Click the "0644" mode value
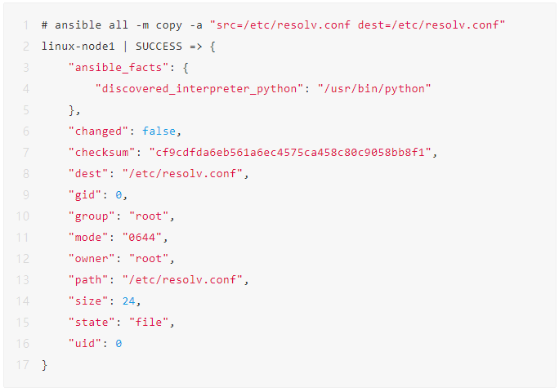Image resolution: width=559 pixels, height=392 pixels. coord(142,238)
